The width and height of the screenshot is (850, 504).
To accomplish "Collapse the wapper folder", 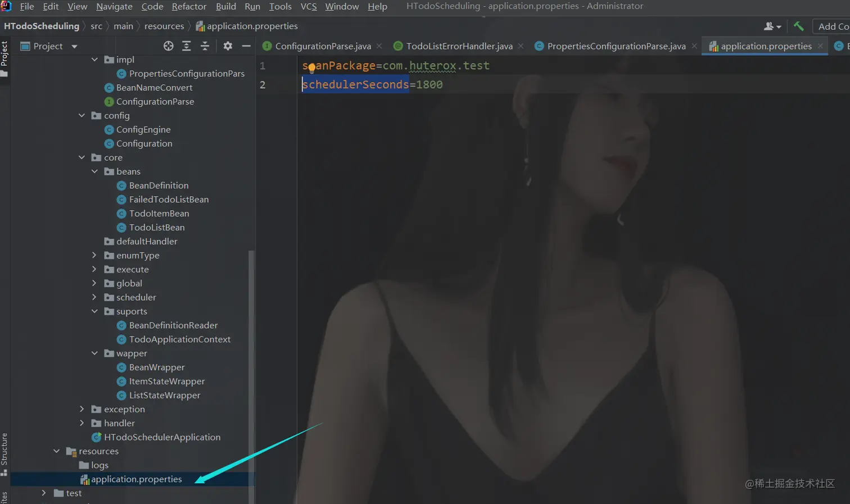I will (94, 353).
